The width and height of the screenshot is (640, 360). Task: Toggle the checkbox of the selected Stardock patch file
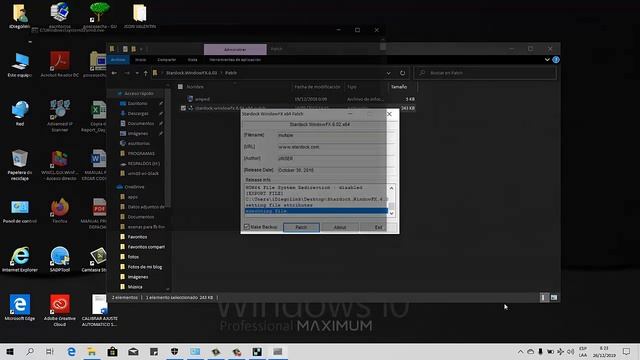pyautogui.click(x=183, y=108)
